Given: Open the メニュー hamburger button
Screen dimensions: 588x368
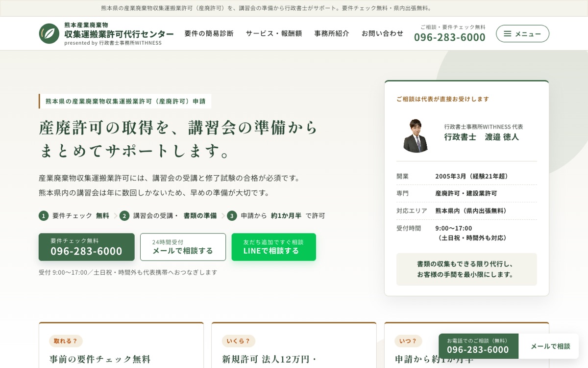Looking at the screenshot, I should coord(522,33).
